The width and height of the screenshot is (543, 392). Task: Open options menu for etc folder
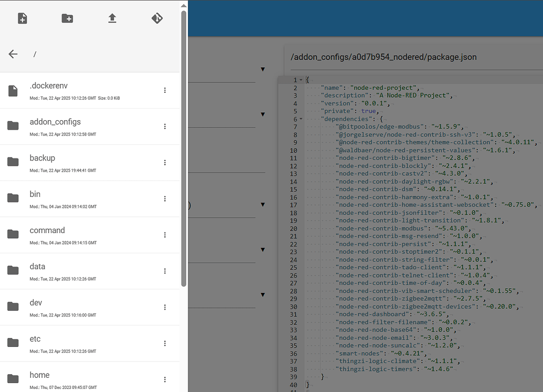pyautogui.click(x=165, y=344)
